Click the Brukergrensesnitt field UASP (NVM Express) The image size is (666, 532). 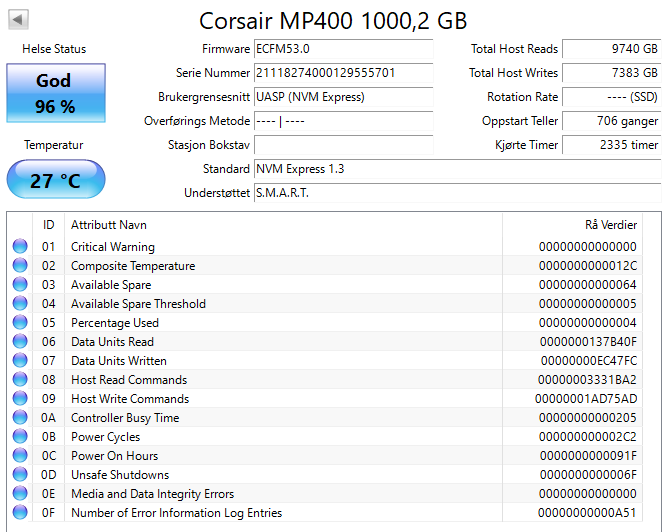pos(343,97)
